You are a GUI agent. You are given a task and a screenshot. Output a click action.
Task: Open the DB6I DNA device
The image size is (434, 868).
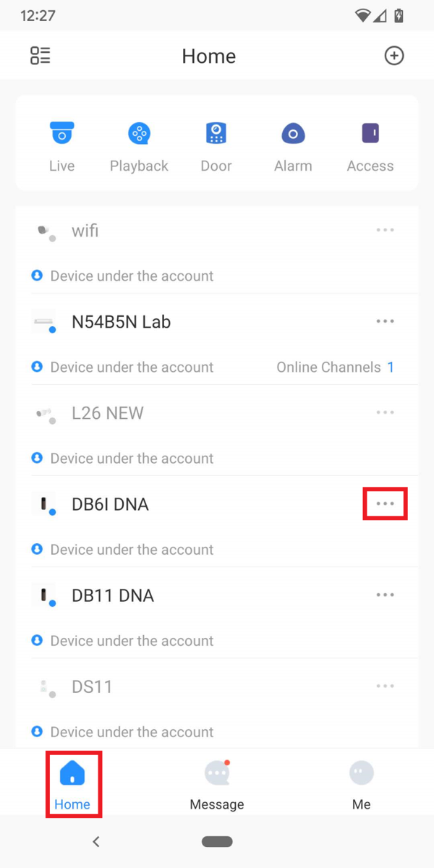pos(111,504)
